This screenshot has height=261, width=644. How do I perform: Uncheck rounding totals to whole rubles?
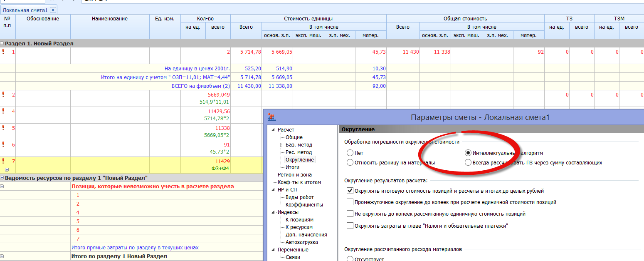(x=350, y=191)
